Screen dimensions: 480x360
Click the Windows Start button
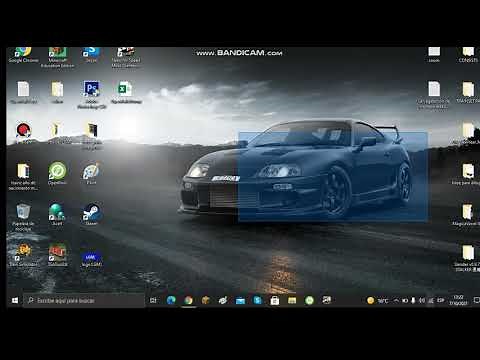(x=15, y=300)
